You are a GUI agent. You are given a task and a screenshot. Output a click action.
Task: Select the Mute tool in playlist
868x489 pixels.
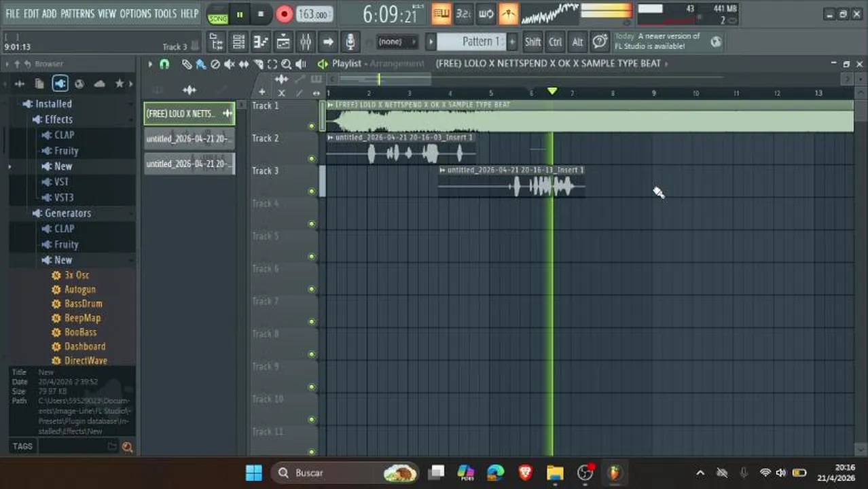[x=229, y=64]
